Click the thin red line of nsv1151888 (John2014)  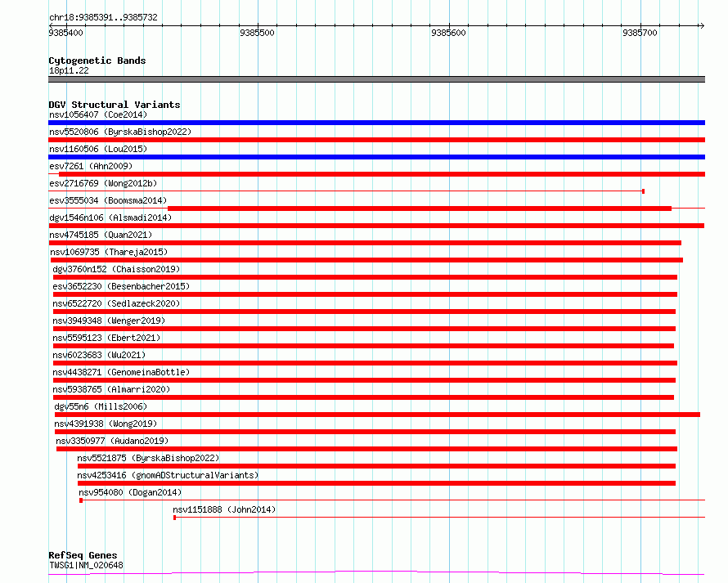click(x=439, y=517)
